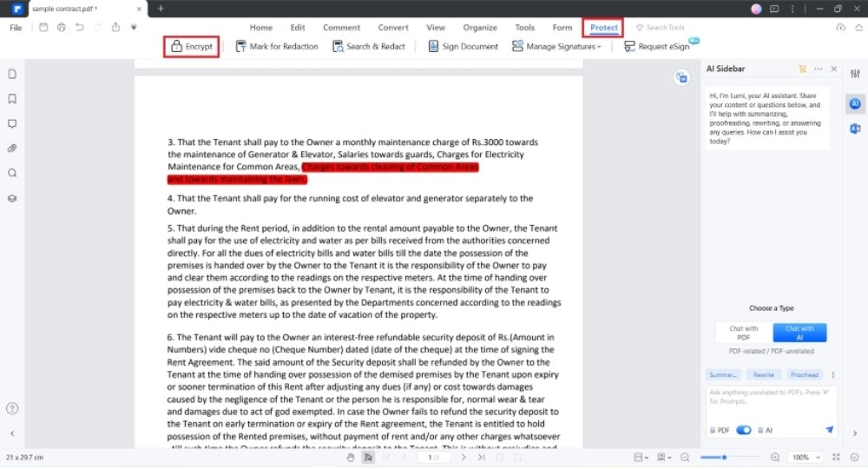The height and width of the screenshot is (469, 868).
Task: Open the Convert tab
Action: (393, 27)
